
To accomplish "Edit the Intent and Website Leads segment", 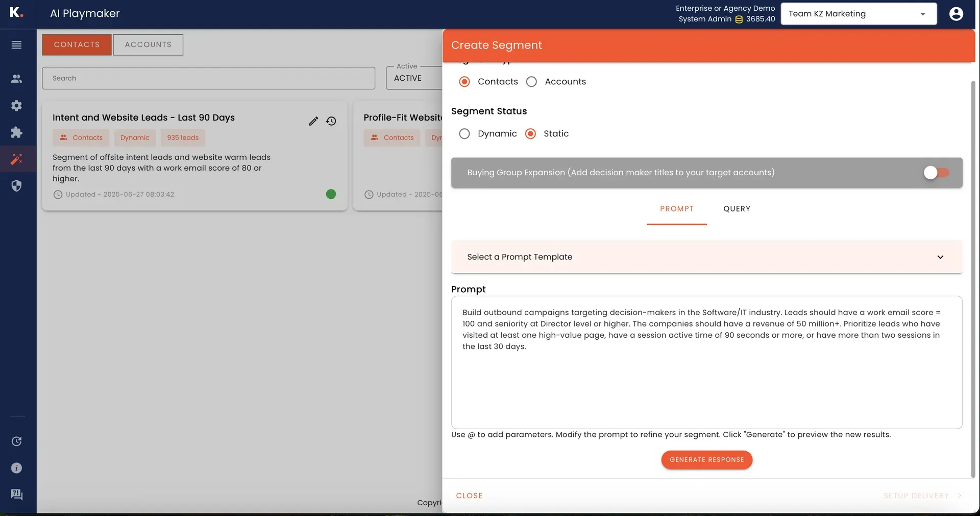I will (313, 121).
